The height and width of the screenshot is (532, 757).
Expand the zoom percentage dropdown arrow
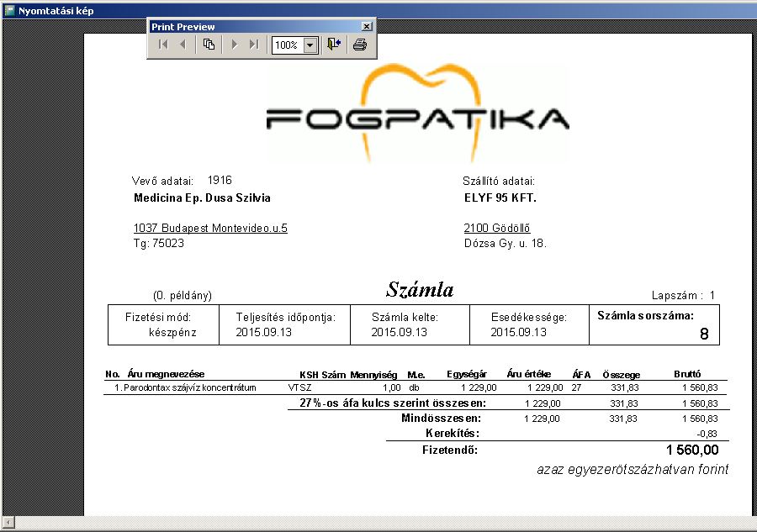[x=310, y=45]
